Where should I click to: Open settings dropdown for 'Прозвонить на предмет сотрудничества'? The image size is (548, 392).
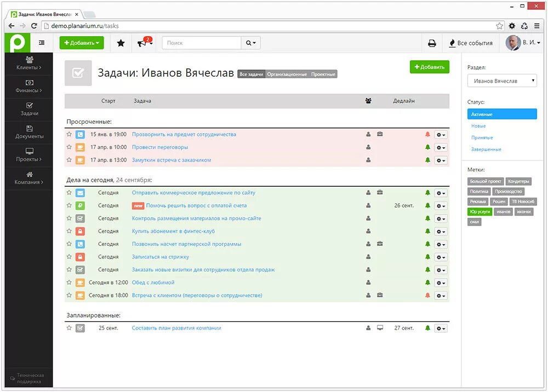(x=441, y=135)
